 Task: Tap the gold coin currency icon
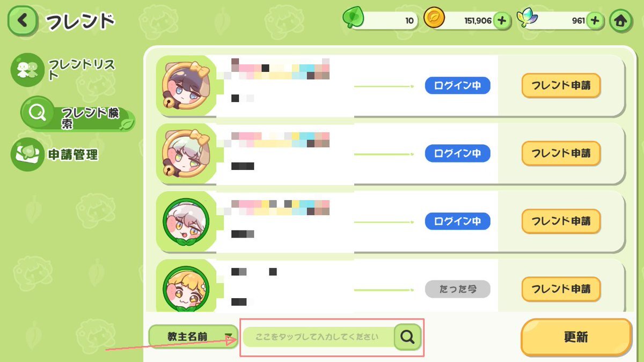point(434,19)
